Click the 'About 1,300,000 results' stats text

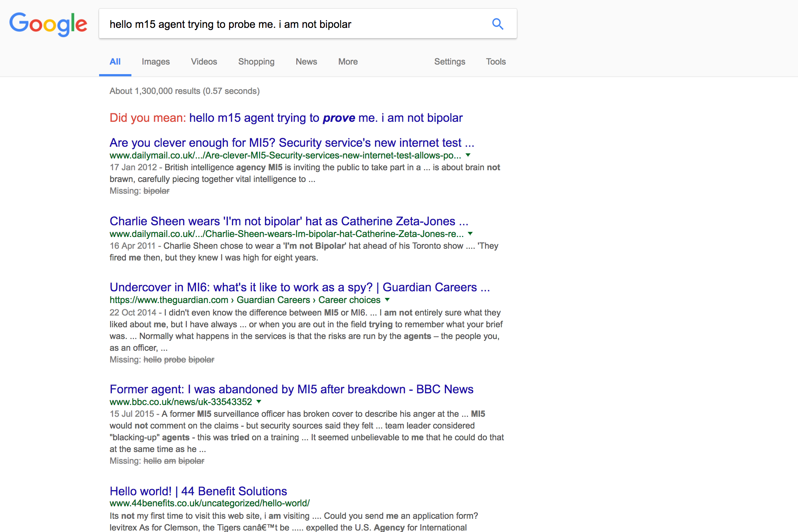point(185,91)
